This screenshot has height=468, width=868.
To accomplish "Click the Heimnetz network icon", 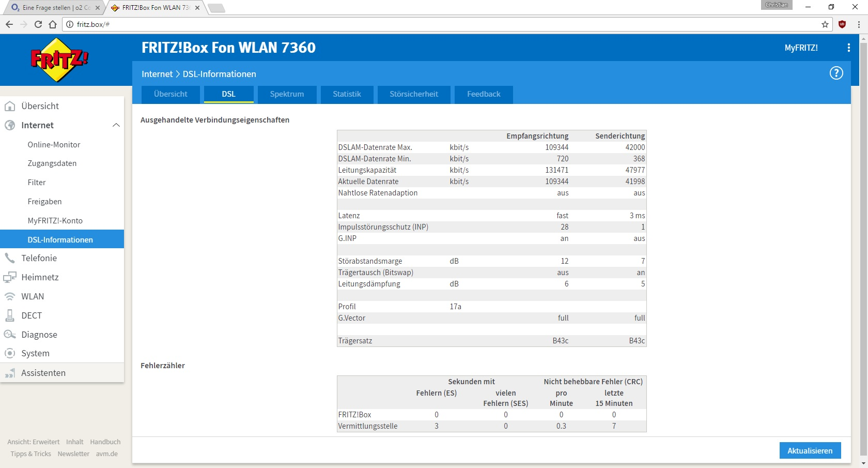I will [10, 277].
